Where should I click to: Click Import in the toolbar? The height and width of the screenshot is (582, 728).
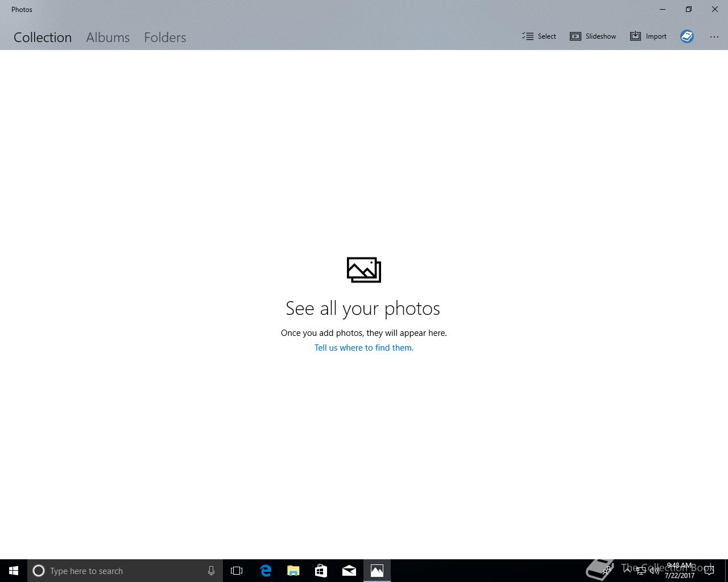coord(648,36)
